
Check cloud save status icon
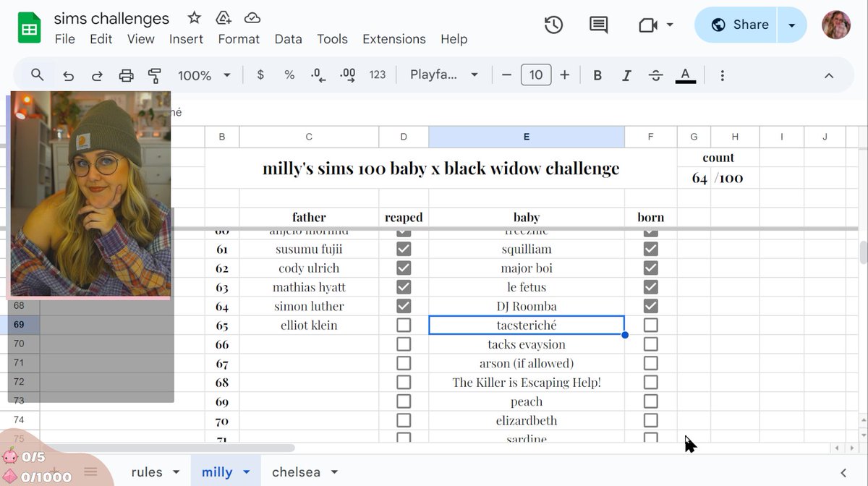[252, 18]
